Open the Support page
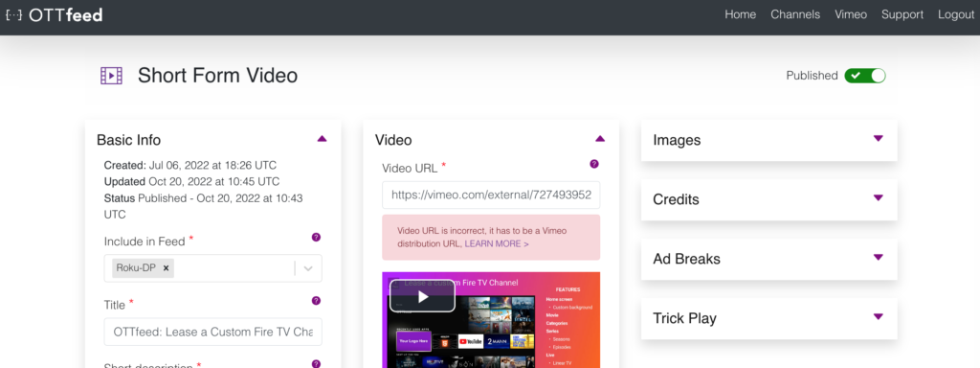 902,14
